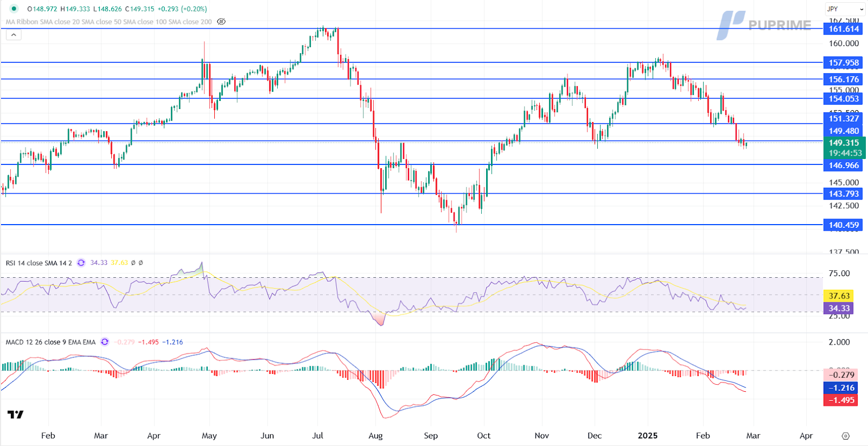Open the JPY currency dropdown
Screen dimensions: 868x446
845,9
